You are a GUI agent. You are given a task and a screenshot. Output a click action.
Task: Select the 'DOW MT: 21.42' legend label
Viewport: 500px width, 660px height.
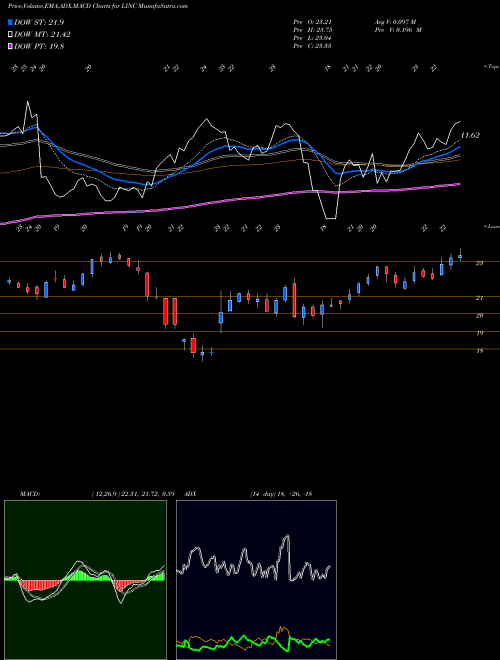42,35
